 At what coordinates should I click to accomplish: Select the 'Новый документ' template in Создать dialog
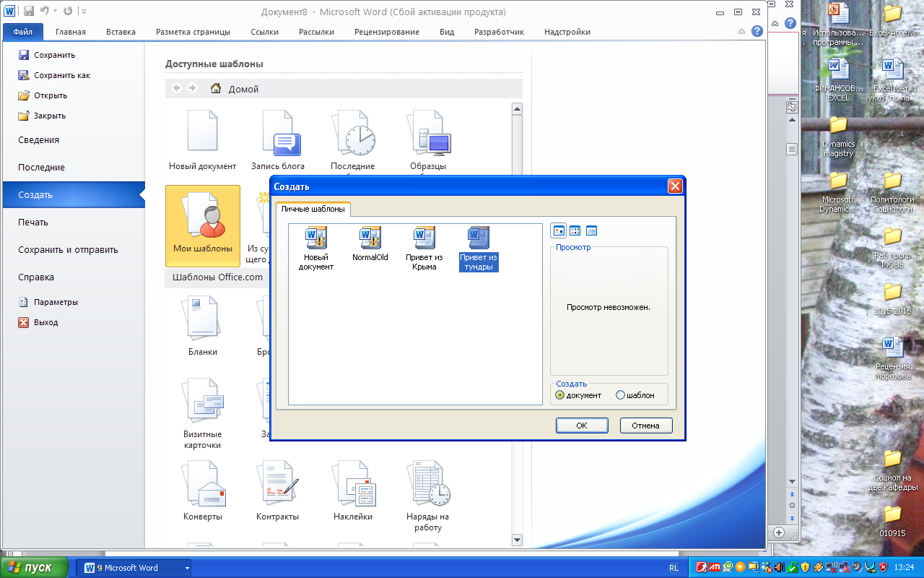pos(316,248)
